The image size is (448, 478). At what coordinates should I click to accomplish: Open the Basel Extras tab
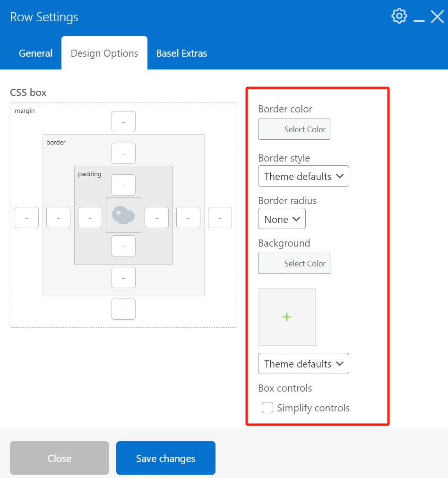[181, 53]
